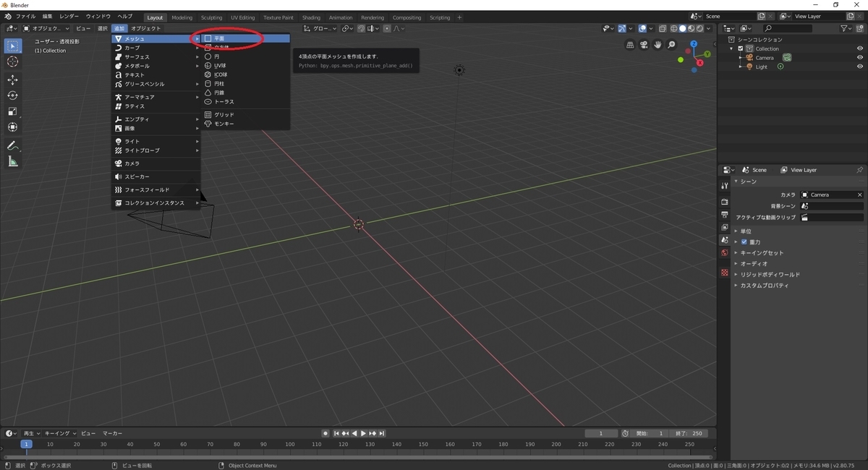Add new collection in outliner header
Image resolution: width=868 pixels, height=470 pixels.
(x=859, y=28)
